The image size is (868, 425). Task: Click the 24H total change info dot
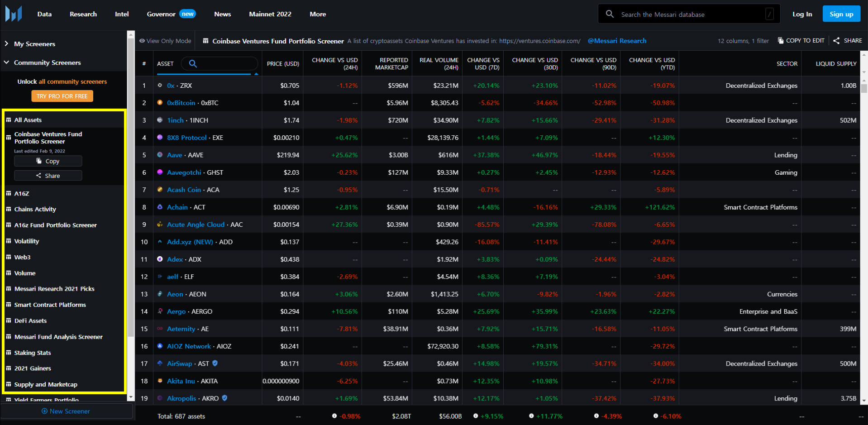pyautogui.click(x=334, y=416)
